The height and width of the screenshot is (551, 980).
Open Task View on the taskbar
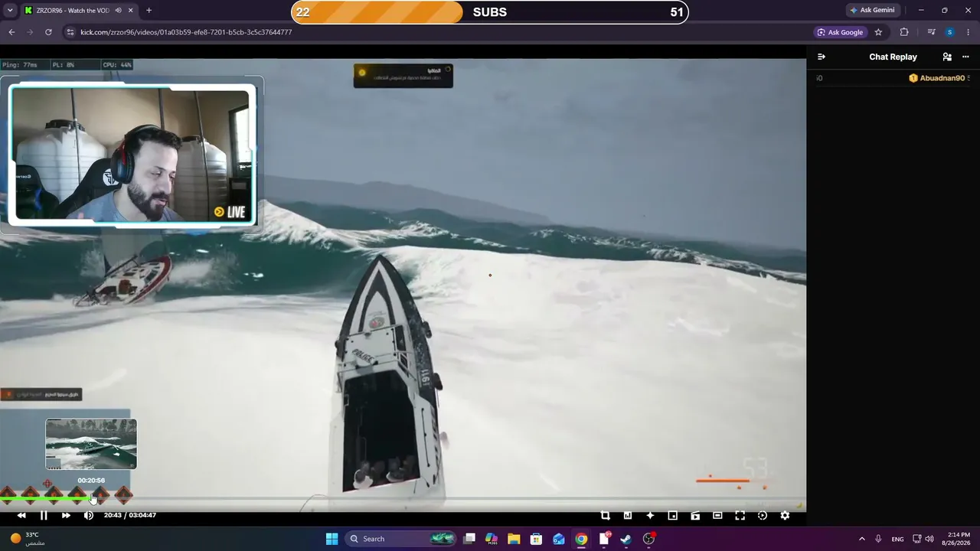pyautogui.click(x=469, y=539)
